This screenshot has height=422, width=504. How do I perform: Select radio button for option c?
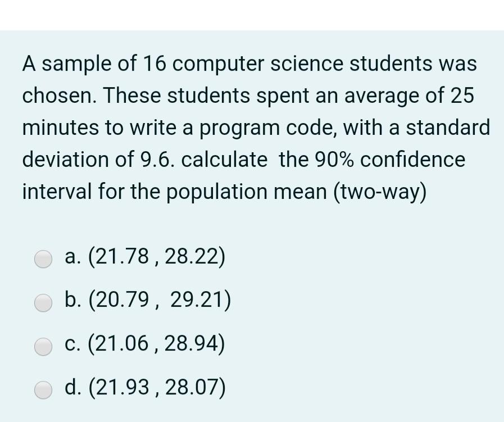click(x=43, y=346)
